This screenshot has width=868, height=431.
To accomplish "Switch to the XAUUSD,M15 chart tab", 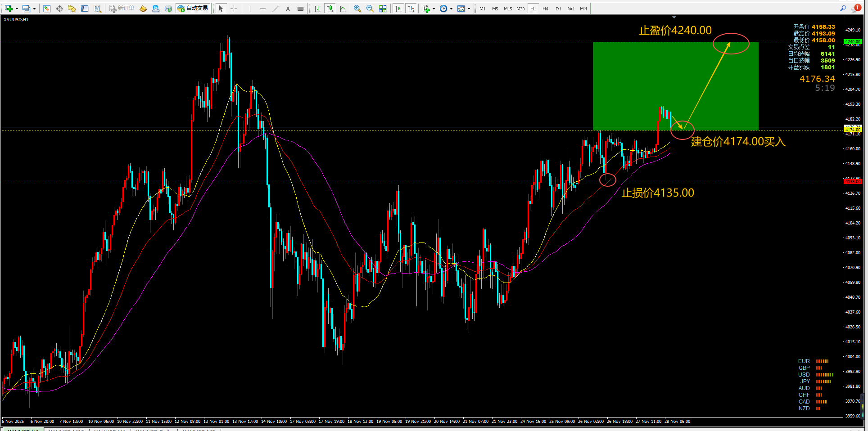I will point(66,430).
